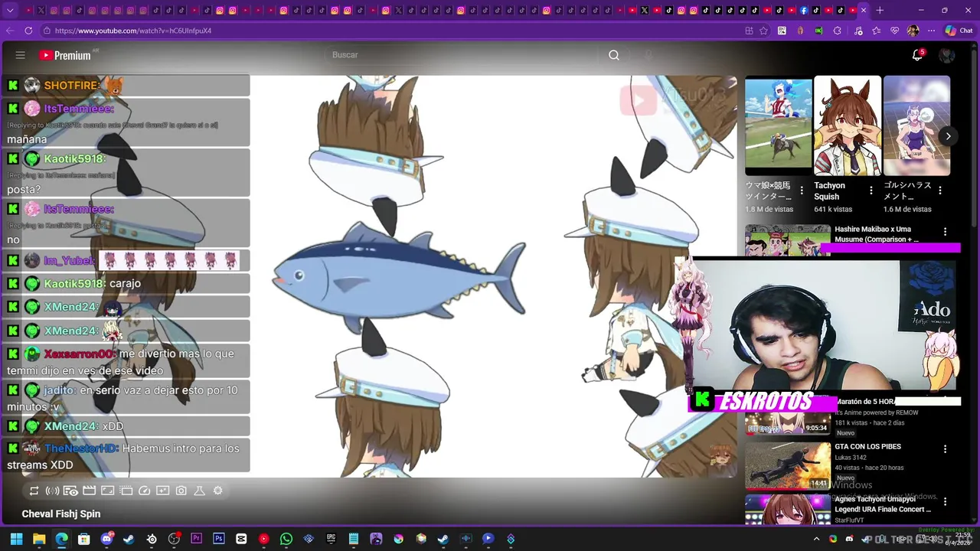Viewport: 980px width, 551px height.
Task: Open the gear settings icon under the video
Action: click(217, 491)
